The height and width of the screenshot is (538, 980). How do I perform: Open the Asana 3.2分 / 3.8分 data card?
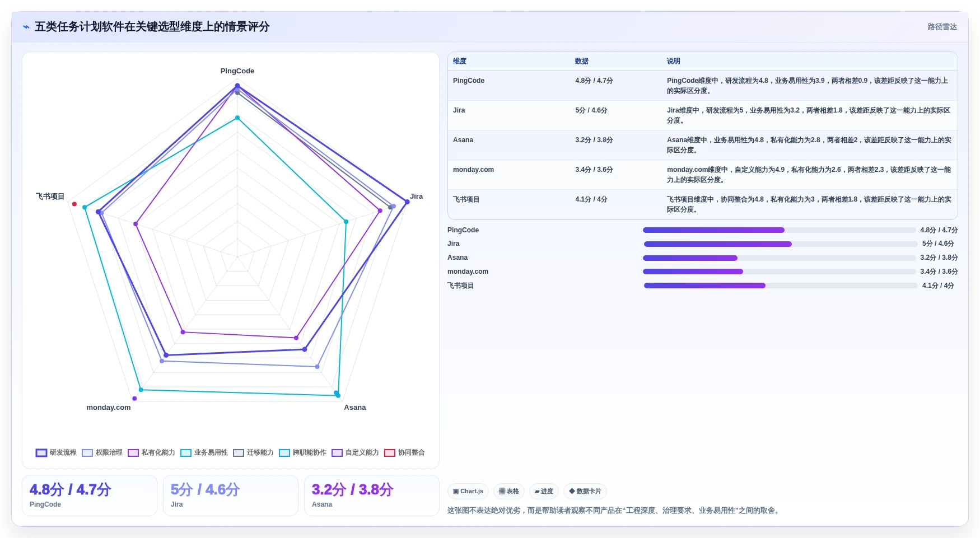[x=372, y=495]
